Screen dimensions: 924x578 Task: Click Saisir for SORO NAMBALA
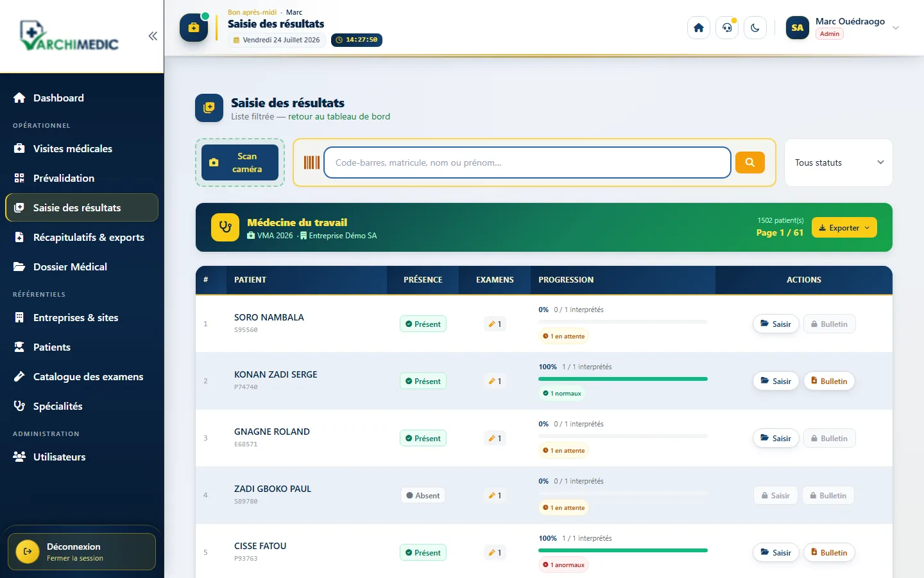pyautogui.click(x=776, y=324)
